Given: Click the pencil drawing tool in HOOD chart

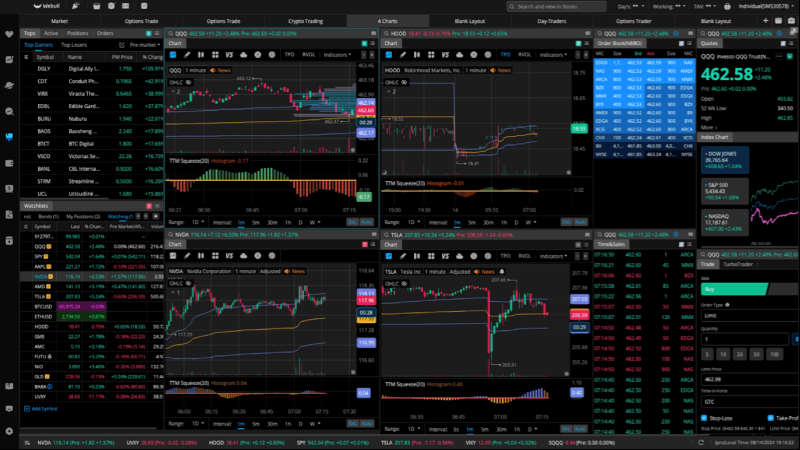Looking at the screenshot, I should [x=403, y=55].
